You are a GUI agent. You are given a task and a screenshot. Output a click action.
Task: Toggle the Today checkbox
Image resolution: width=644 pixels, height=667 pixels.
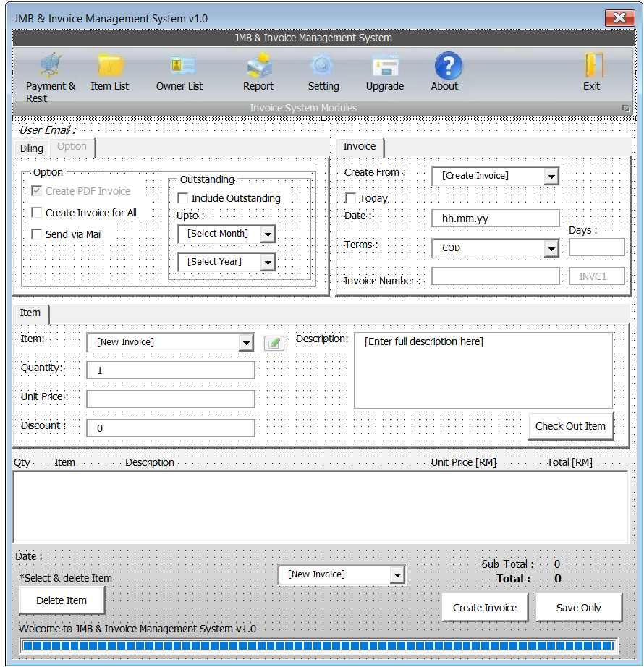click(350, 197)
